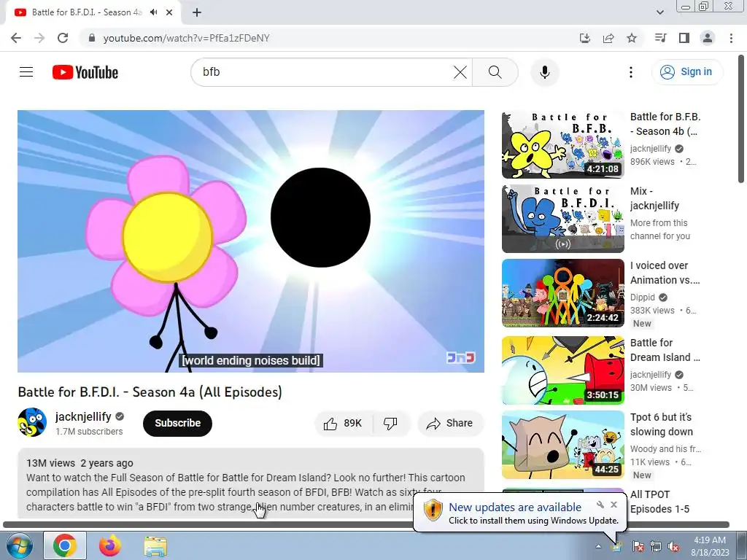Viewport: 747px width, 560px height.
Task: Expand the tab search chevron
Action: (x=660, y=12)
